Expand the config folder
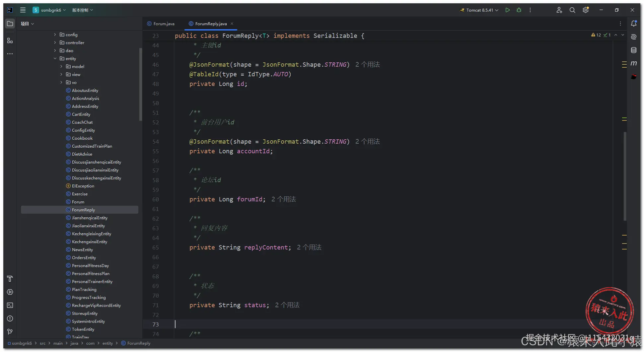 coord(55,35)
